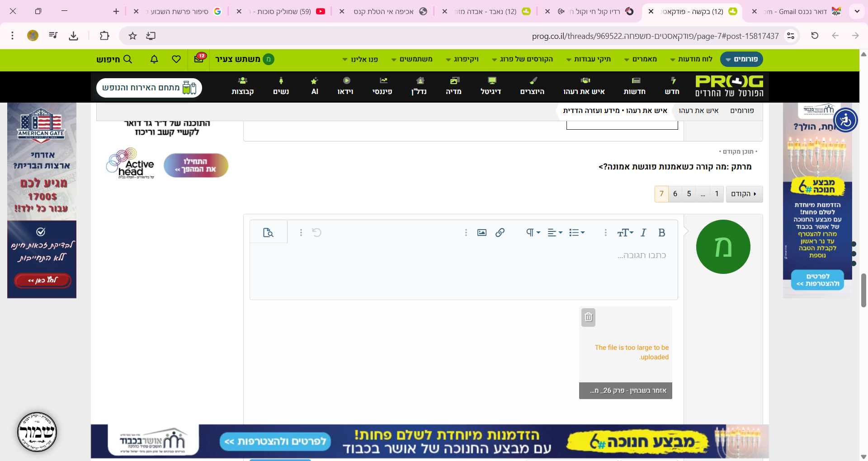Open the previous content thread link

click(x=675, y=167)
